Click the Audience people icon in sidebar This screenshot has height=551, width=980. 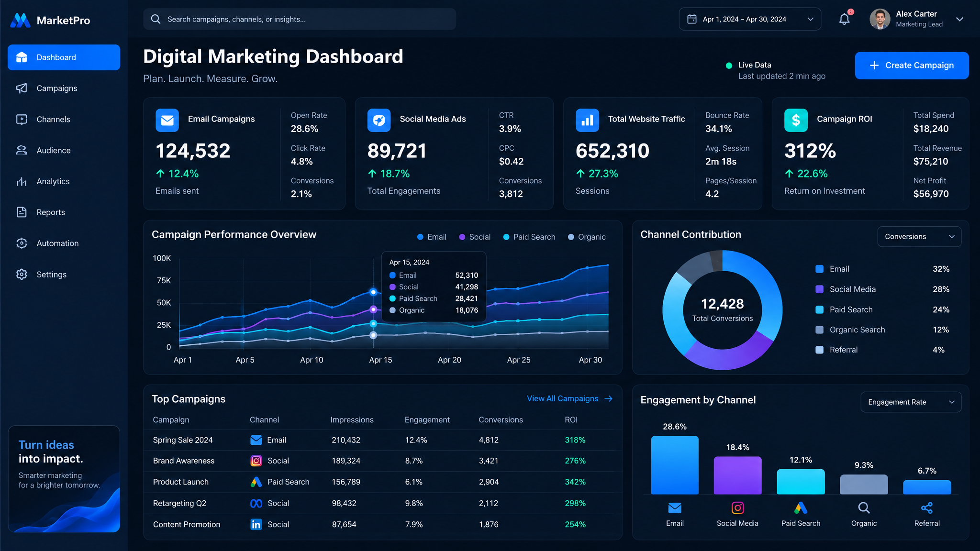(x=22, y=150)
